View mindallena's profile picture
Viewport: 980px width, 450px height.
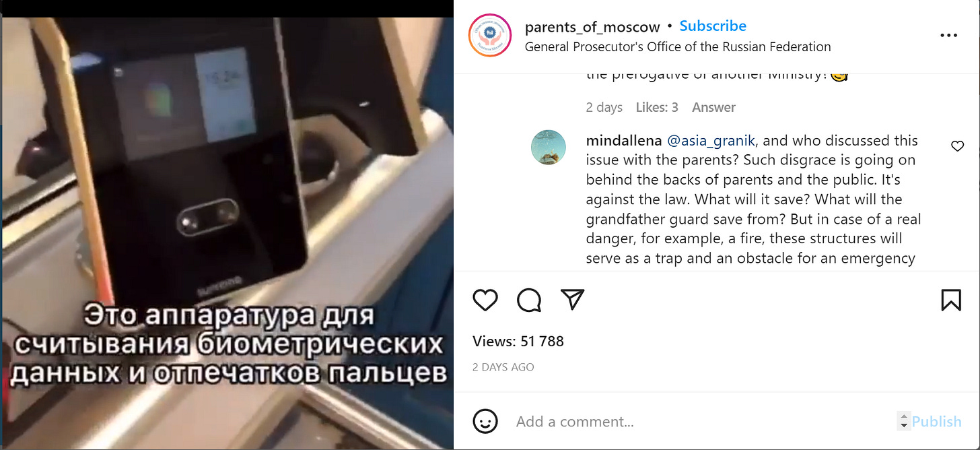(549, 148)
